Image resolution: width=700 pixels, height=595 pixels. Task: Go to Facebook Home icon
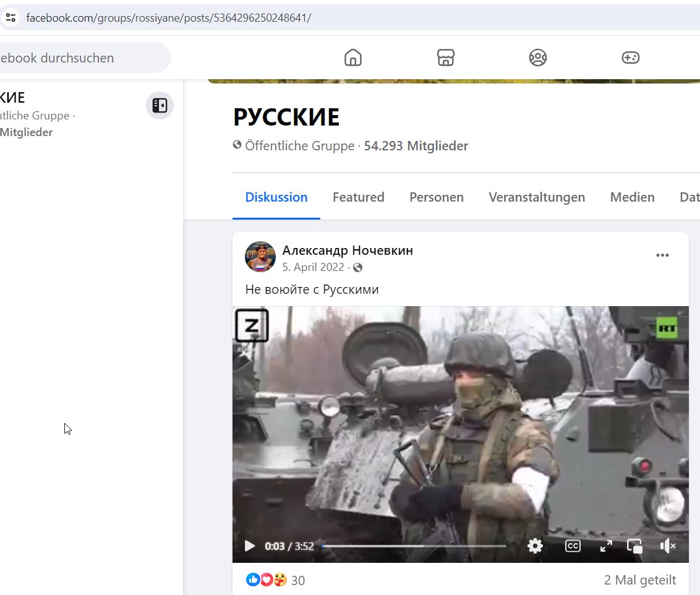pyautogui.click(x=352, y=58)
